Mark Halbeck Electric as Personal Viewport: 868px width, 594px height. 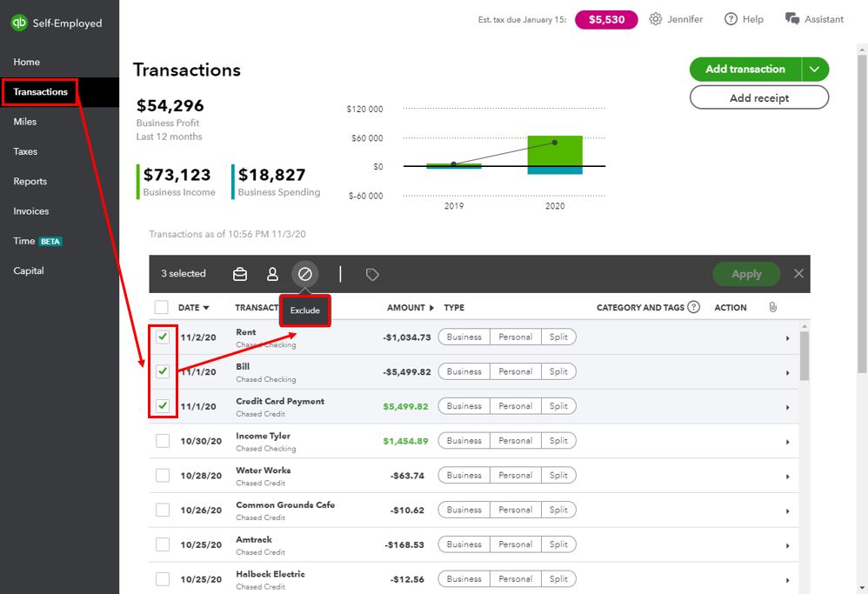(x=516, y=579)
